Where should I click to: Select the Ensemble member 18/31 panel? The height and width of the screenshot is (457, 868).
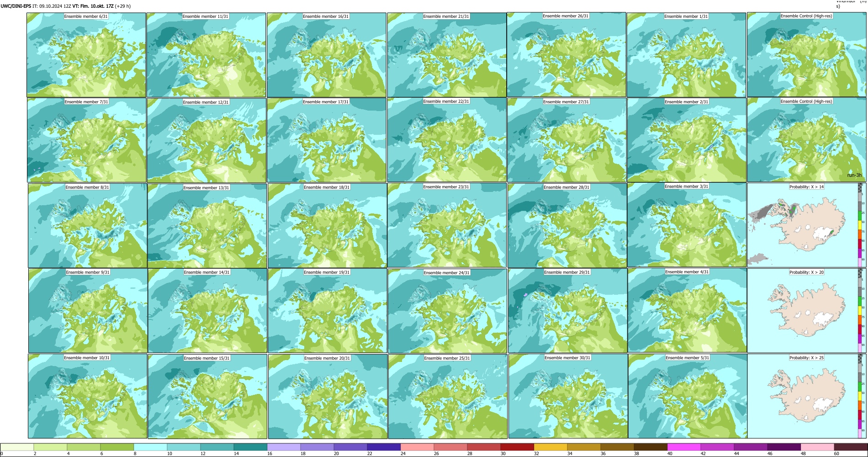327,225
